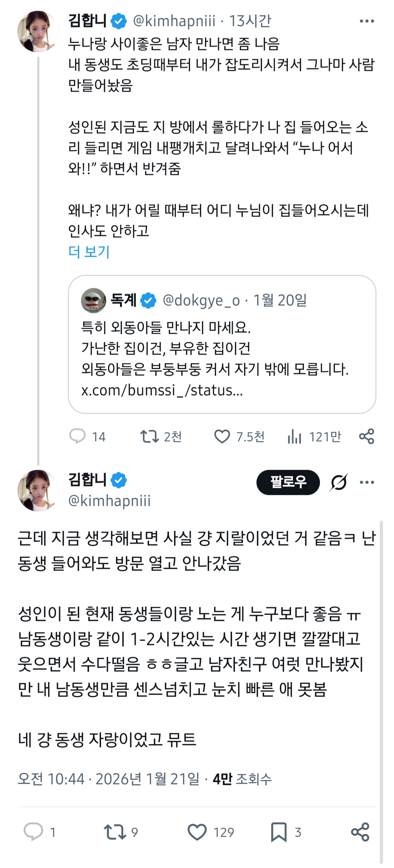
Task: Repost the top post with 2천 reposts
Action: (150, 436)
